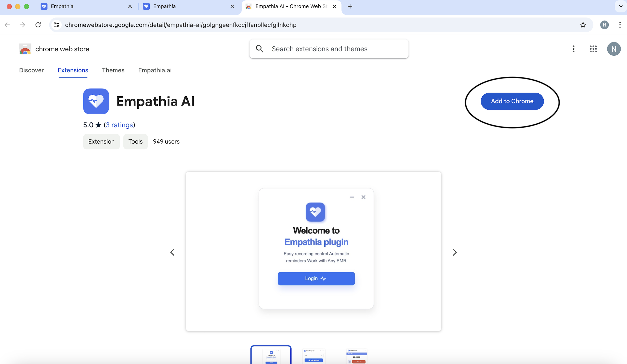
Task: Show next screenshot with right chevron
Action: point(454,252)
